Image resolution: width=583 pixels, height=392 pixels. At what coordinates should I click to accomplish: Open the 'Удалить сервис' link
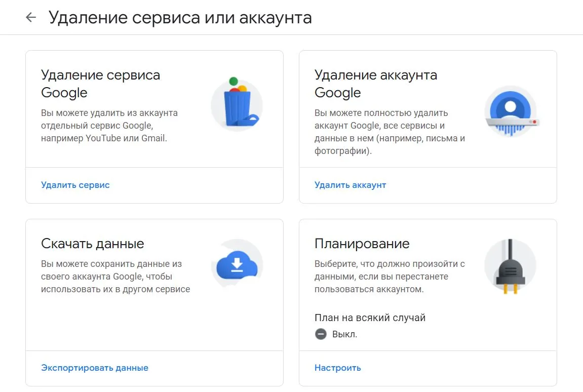coord(75,185)
